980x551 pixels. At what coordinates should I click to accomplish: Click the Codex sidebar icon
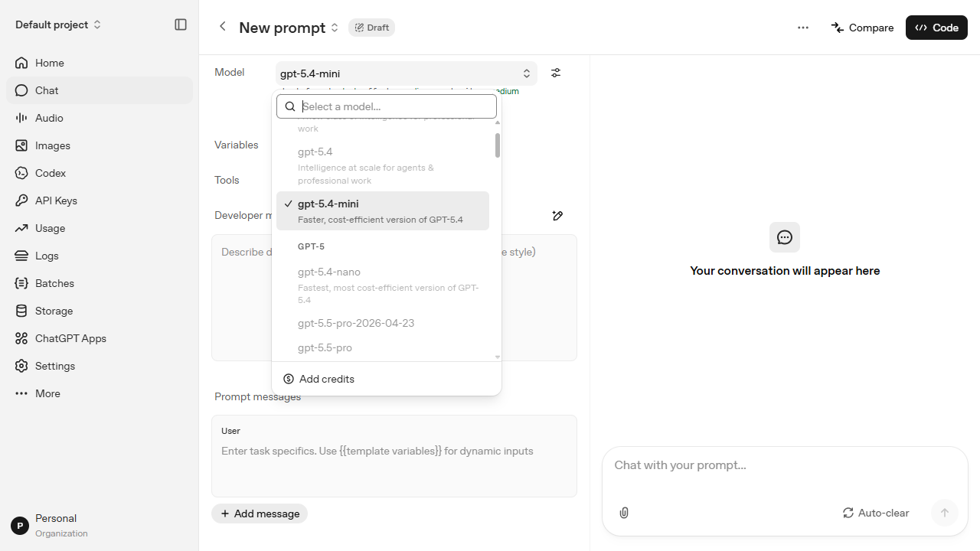pos(21,173)
